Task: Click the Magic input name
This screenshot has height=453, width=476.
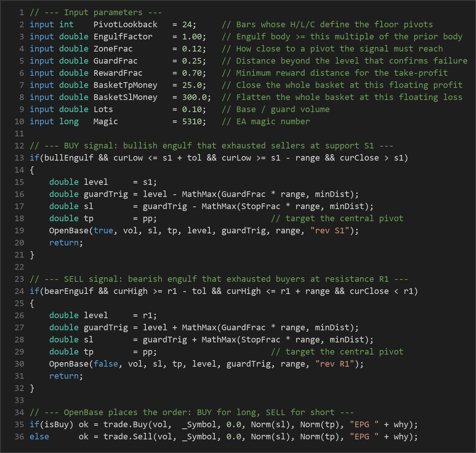Action: tap(106, 121)
